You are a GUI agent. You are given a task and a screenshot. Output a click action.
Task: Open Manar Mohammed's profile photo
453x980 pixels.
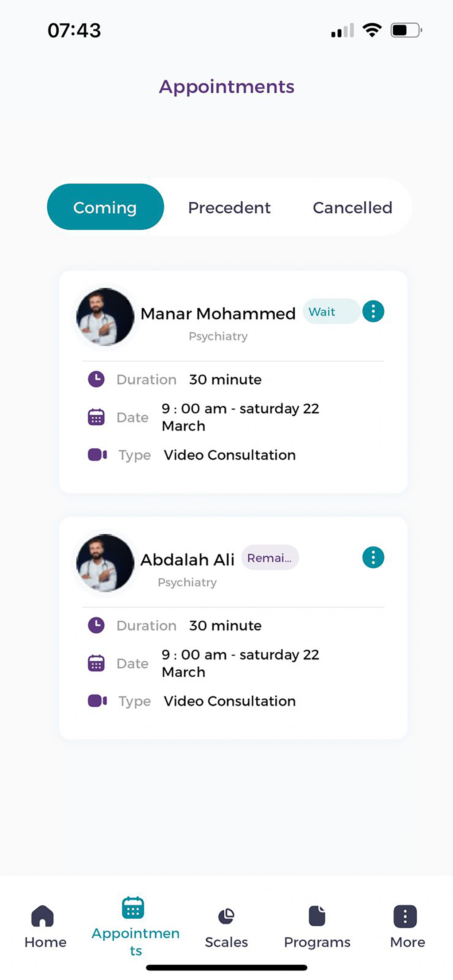105,317
